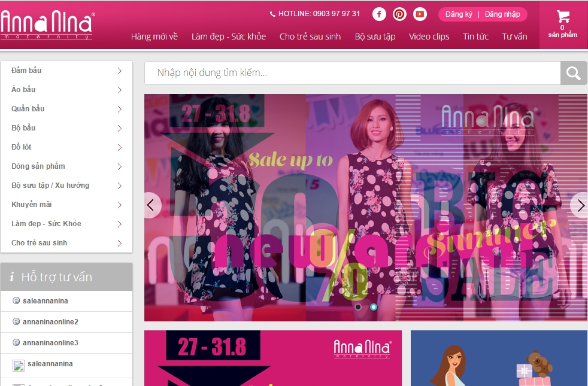Open Tư vấn menu
Screen dimensions: 588x386
pos(514,37)
